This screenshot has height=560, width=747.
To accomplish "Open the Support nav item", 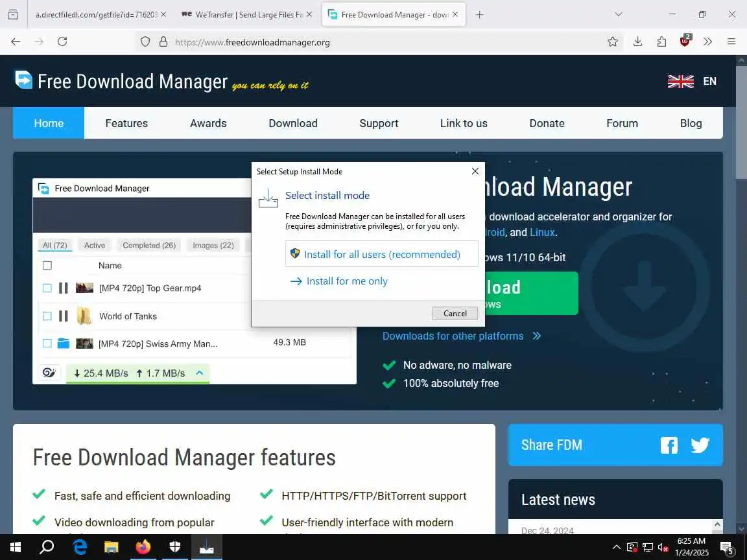I will point(379,123).
